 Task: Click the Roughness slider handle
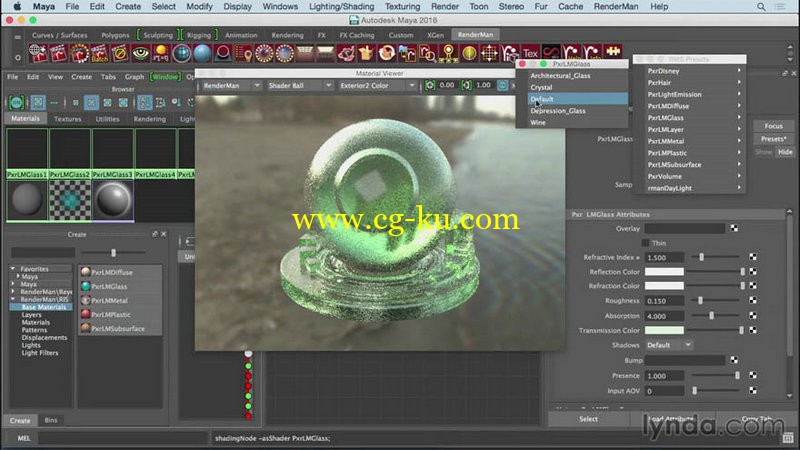[x=701, y=301]
